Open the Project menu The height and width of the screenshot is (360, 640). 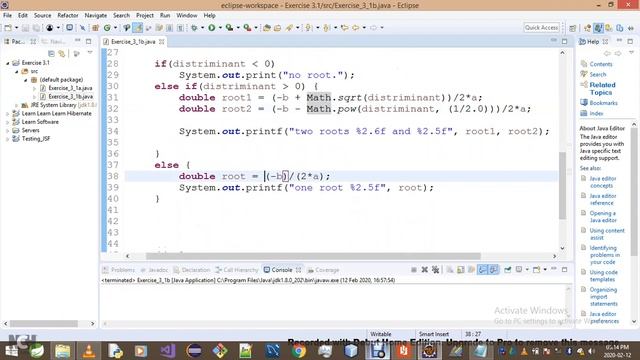(145, 16)
